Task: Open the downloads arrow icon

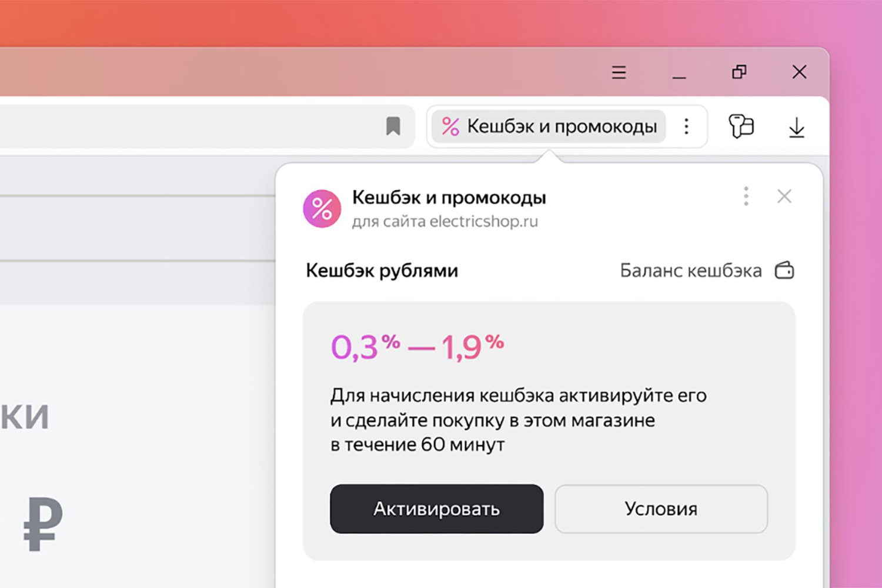Action: (796, 128)
